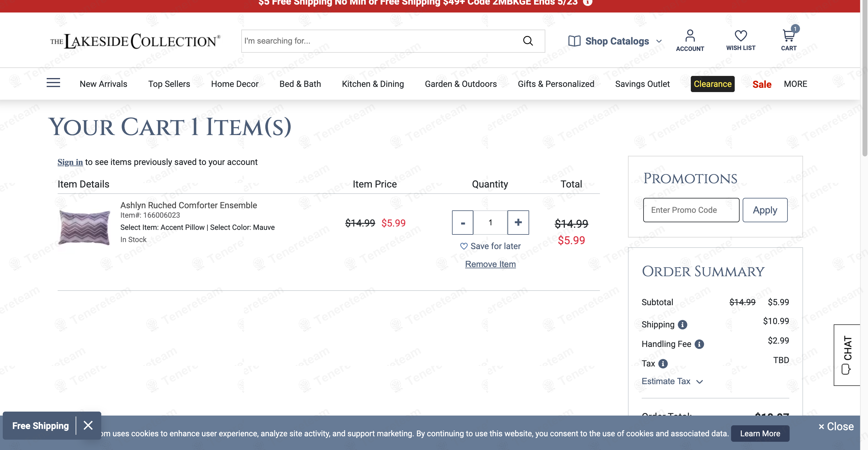Click the In Stock status text
868x450 pixels.
tap(134, 240)
